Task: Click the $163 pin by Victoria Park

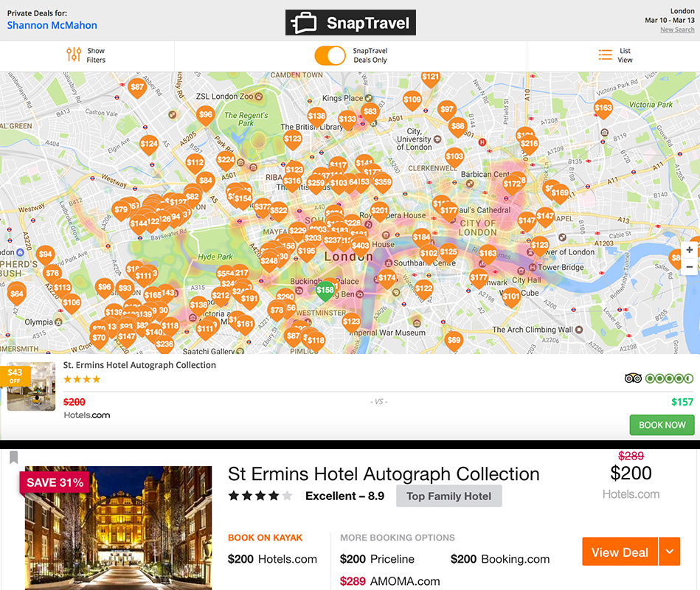Action: [603, 109]
